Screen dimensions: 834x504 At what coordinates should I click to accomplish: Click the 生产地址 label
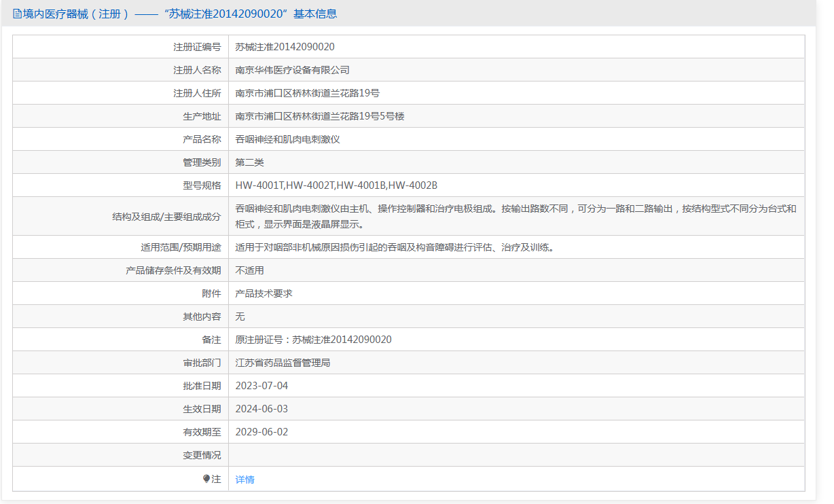[202, 116]
